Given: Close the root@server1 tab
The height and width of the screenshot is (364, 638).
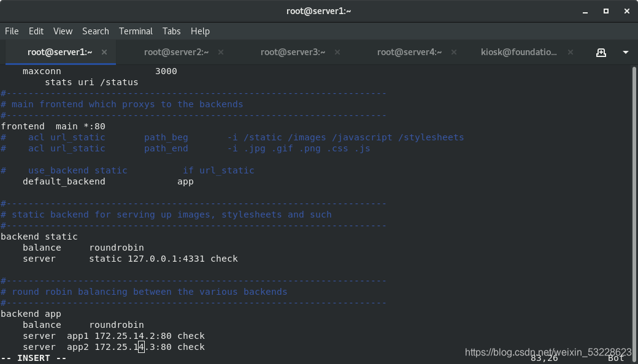Looking at the screenshot, I should pyautogui.click(x=104, y=52).
